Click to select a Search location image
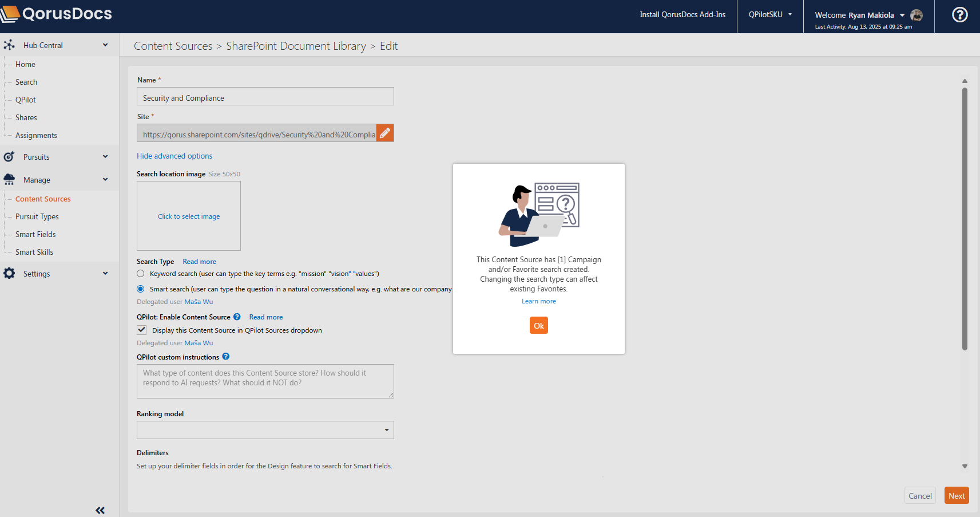 [x=188, y=216]
